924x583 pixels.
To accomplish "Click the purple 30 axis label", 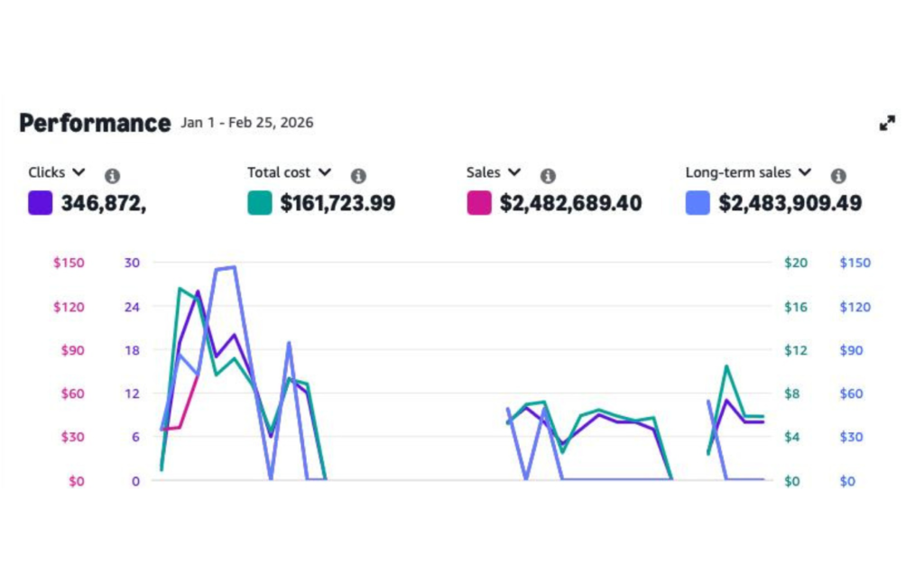I will (132, 263).
